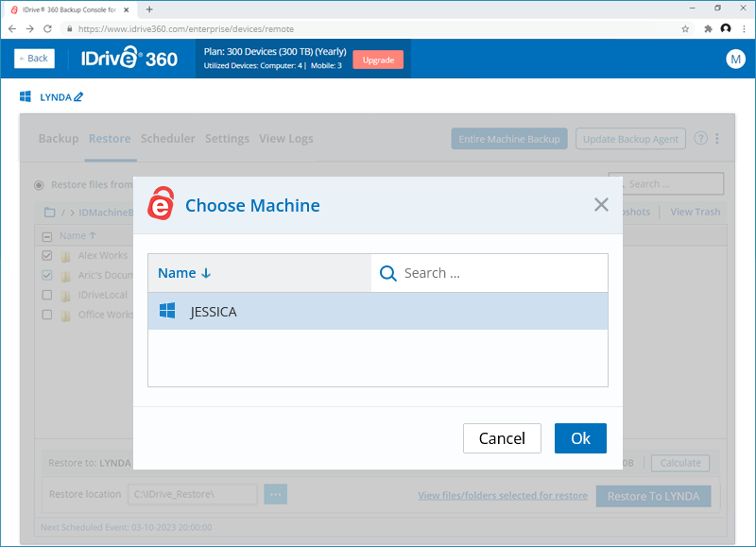Open the M user profile avatar
756x547 pixels.
735,59
